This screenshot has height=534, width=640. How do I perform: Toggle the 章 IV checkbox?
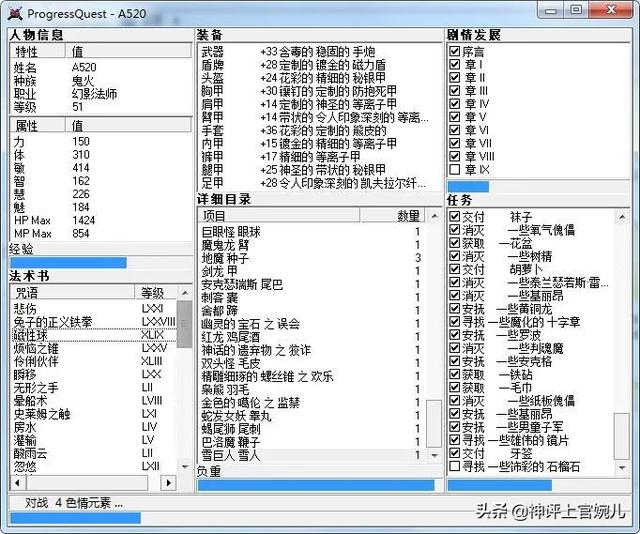pos(454,104)
